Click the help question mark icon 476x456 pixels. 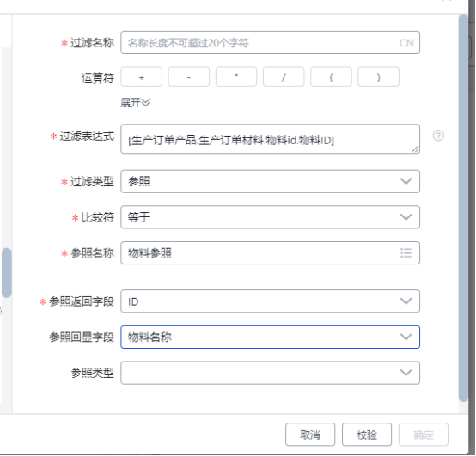pos(438,136)
